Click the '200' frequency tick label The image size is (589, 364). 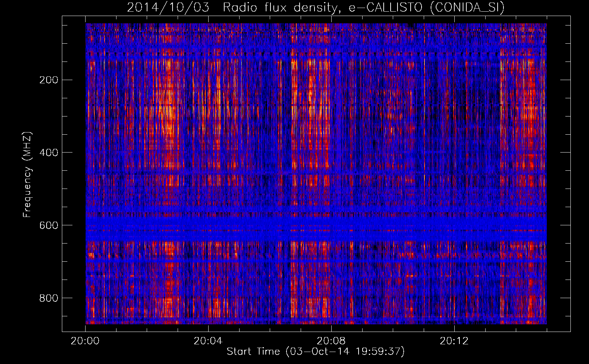tap(49, 80)
